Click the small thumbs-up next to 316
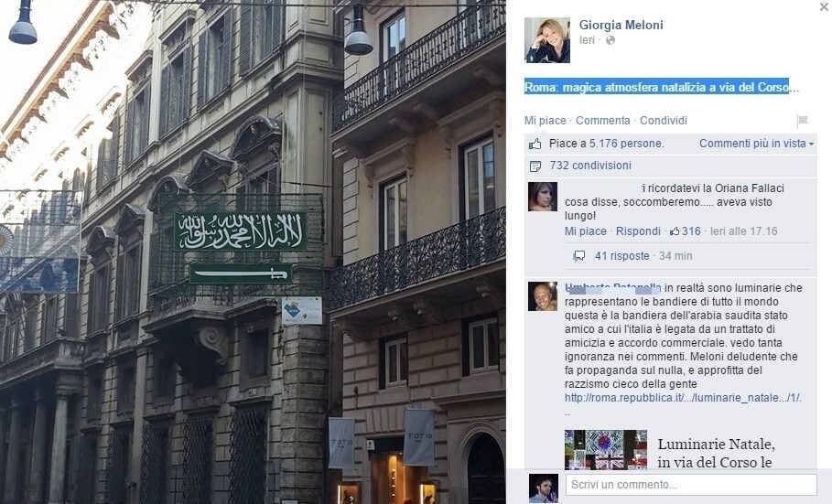832x504 pixels. coord(675,231)
